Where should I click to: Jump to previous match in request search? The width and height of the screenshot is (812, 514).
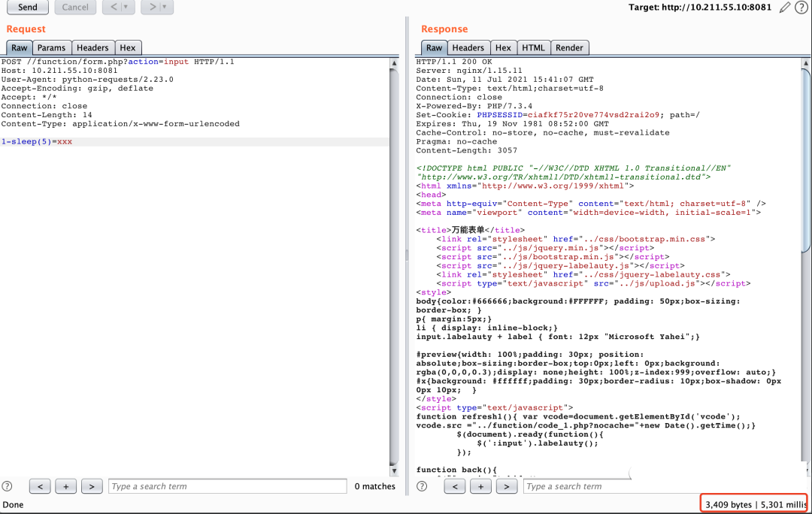tap(40, 486)
